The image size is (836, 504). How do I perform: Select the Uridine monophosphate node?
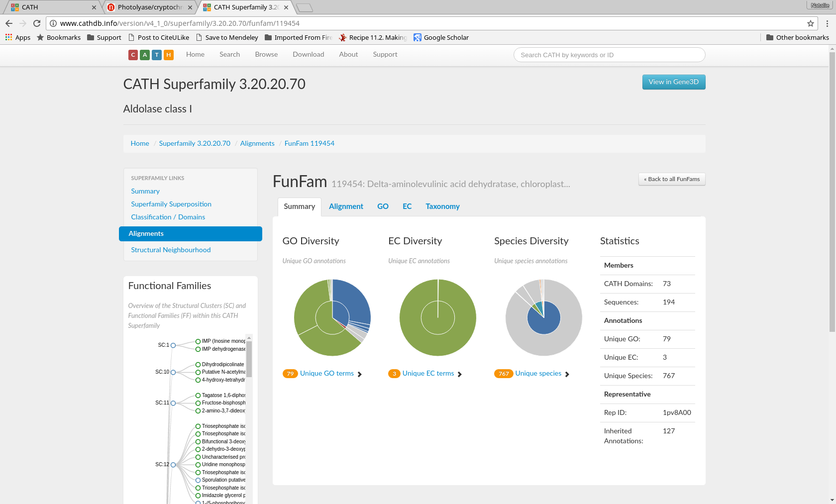pos(198,465)
